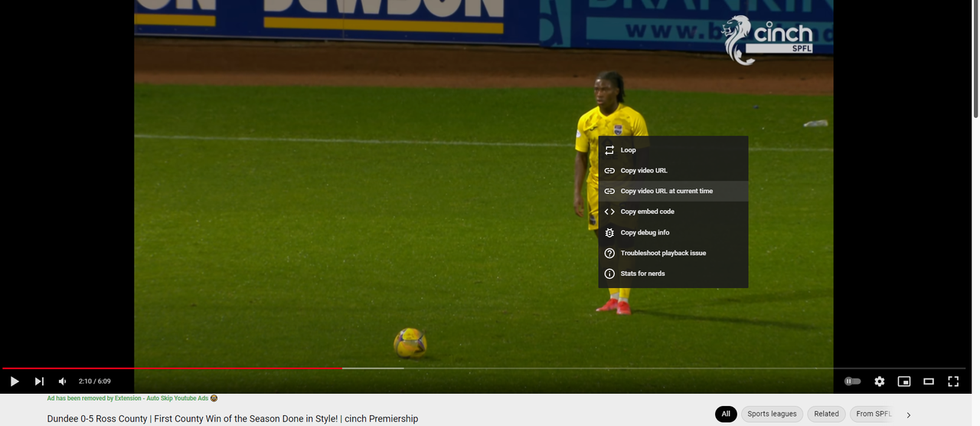Image resolution: width=980 pixels, height=426 pixels.
Task: Click the Dundee 0-5 Ross County video title
Action: (x=233, y=418)
